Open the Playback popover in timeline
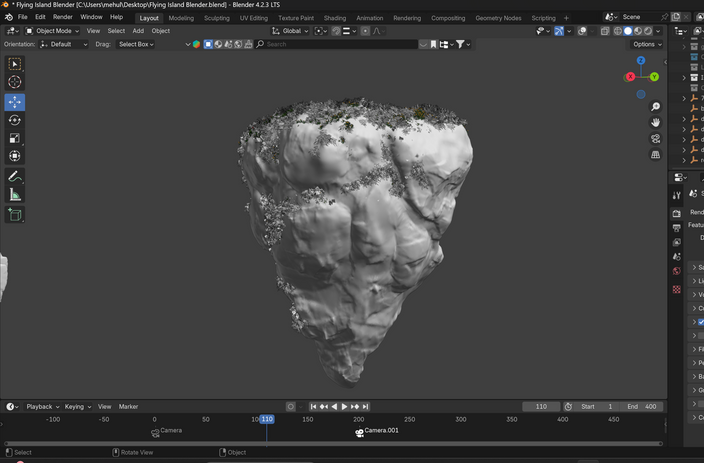Viewport: 704px width, 463px height. coord(42,407)
